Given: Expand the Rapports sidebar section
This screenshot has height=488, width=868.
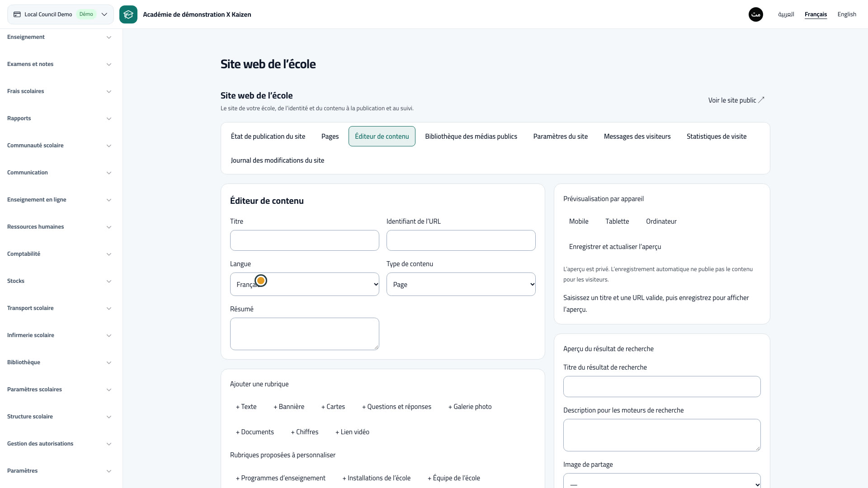Looking at the screenshot, I should click(59, 118).
